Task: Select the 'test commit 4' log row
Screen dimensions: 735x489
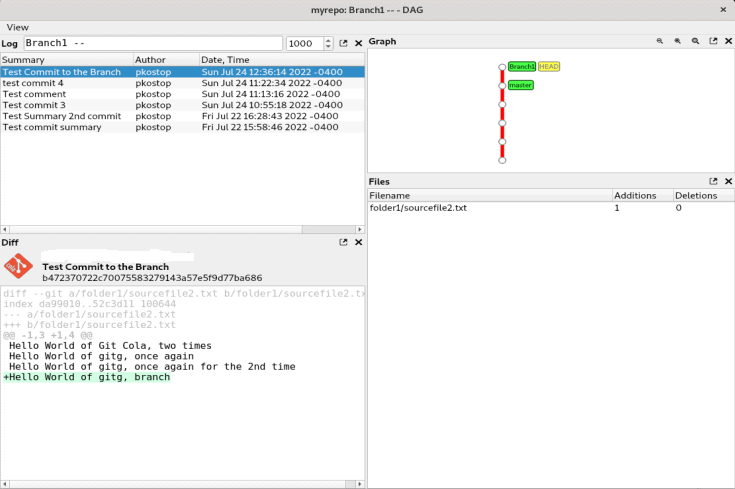Action: [182, 83]
